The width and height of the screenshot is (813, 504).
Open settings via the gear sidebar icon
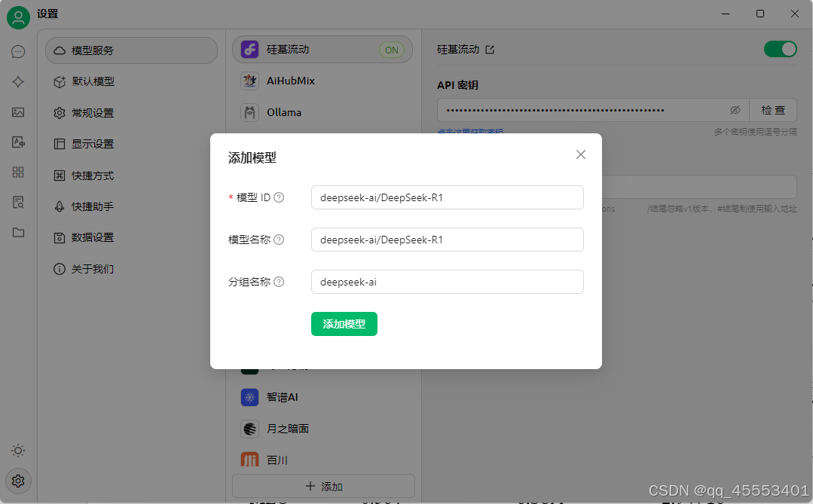click(18, 481)
